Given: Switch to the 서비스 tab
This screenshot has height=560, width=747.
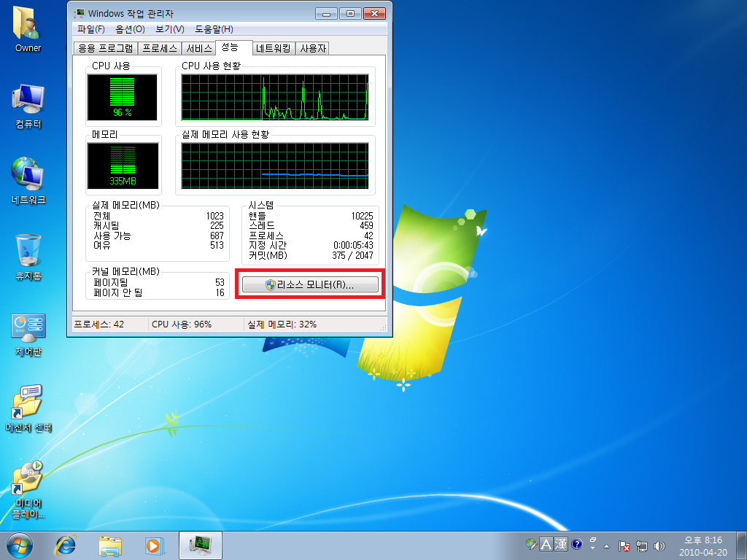Looking at the screenshot, I should tap(198, 48).
